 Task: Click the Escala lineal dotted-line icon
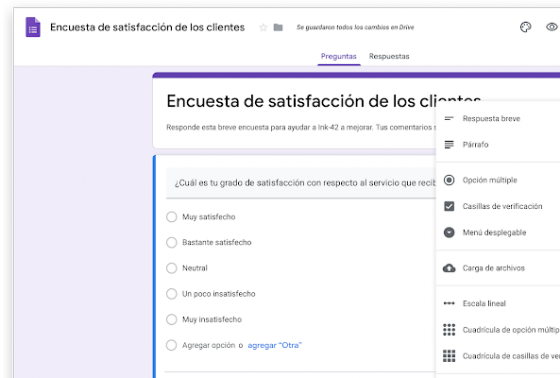pyautogui.click(x=449, y=303)
